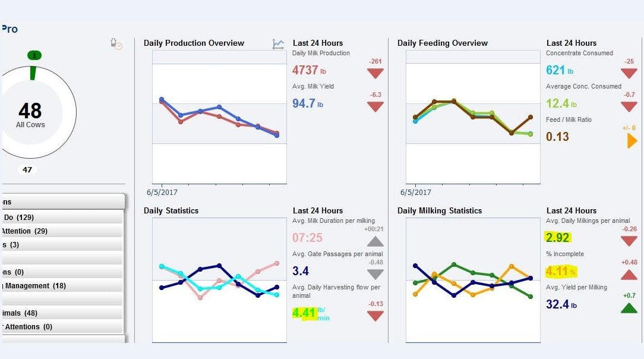Click green up arrow for Avg. Yield per Milking
The height and width of the screenshot is (359, 644).
(629, 307)
